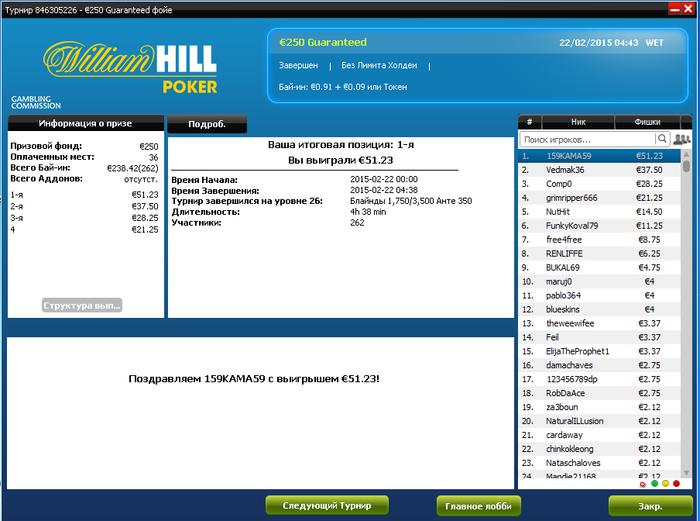
Task: Sort the player list by # column
Action: [530, 121]
